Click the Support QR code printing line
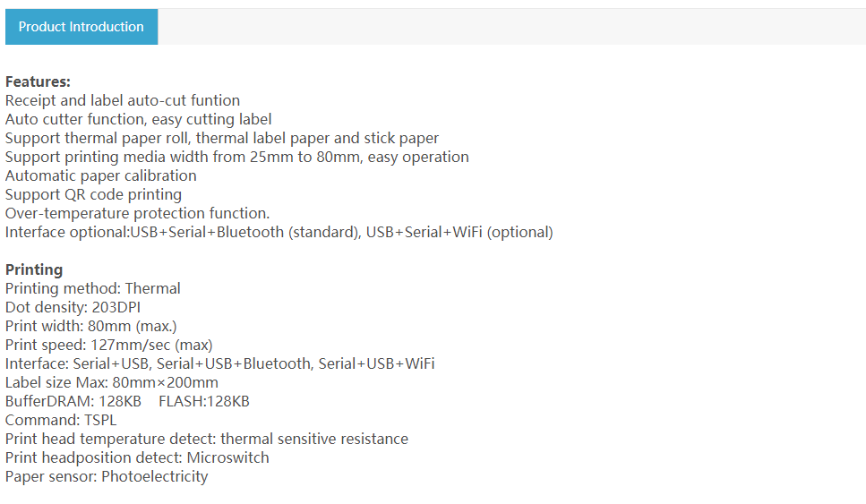This screenshot has height=504, width=866. tap(93, 194)
